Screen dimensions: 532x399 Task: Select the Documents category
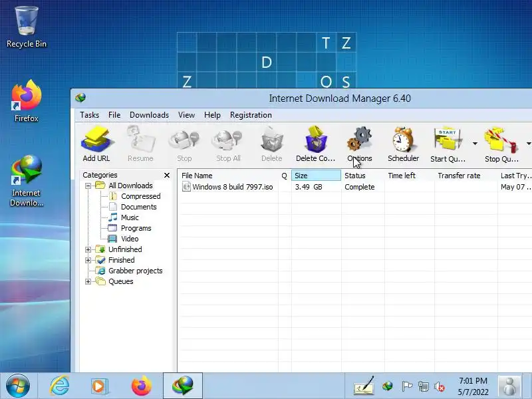point(138,207)
